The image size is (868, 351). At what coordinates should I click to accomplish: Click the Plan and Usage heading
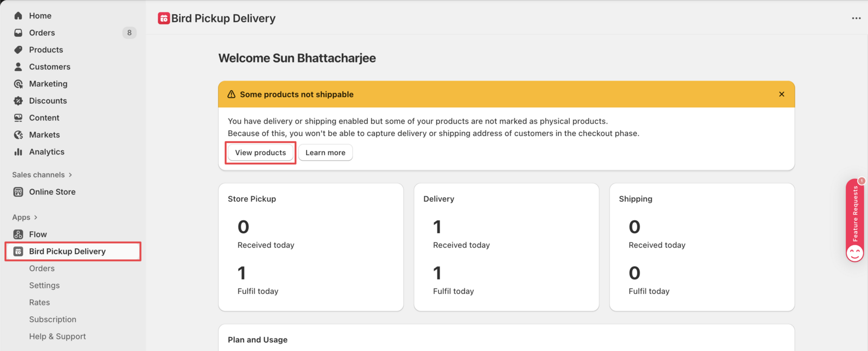tap(258, 340)
